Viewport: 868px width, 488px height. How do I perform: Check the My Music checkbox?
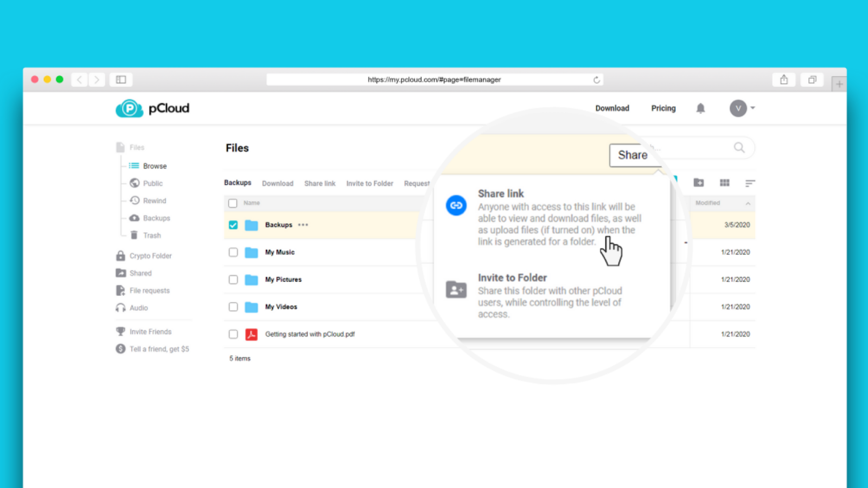[x=233, y=252]
